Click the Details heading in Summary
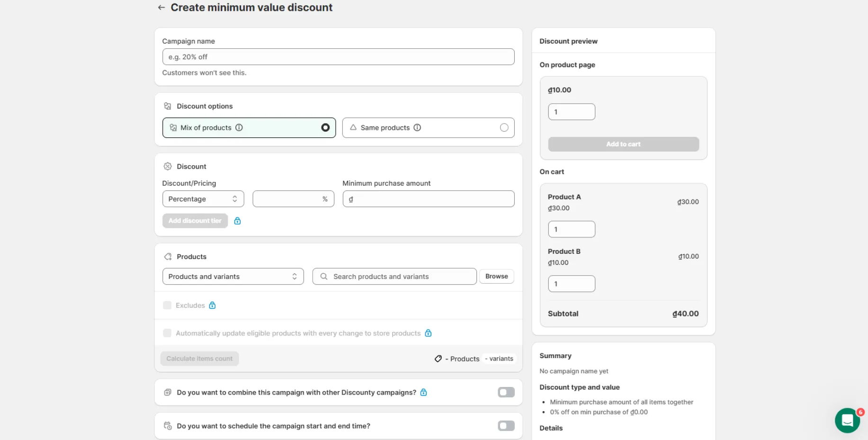 [x=551, y=428]
